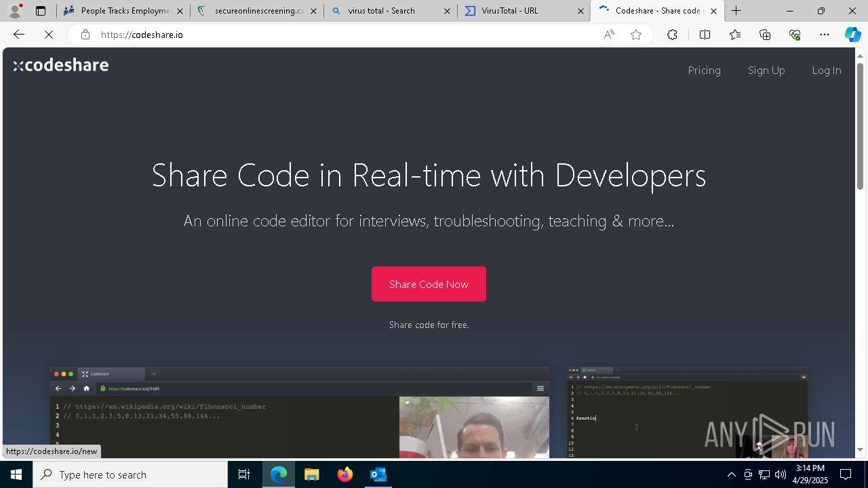Open the notifications center icon

pyautogui.click(x=846, y=474)
